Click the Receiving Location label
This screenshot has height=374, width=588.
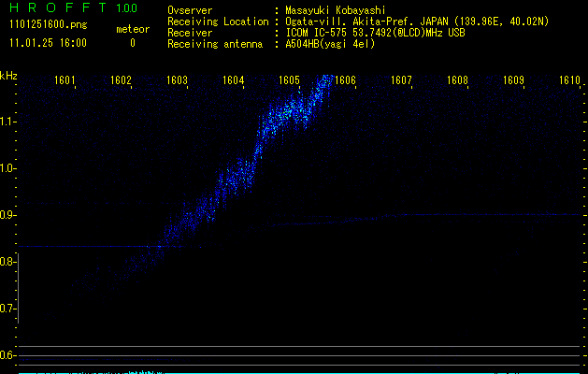(218, 22)
